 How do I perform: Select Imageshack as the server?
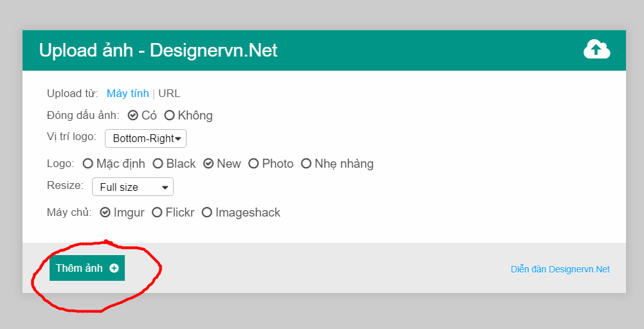pyautogui.click(x=241, y=213)
